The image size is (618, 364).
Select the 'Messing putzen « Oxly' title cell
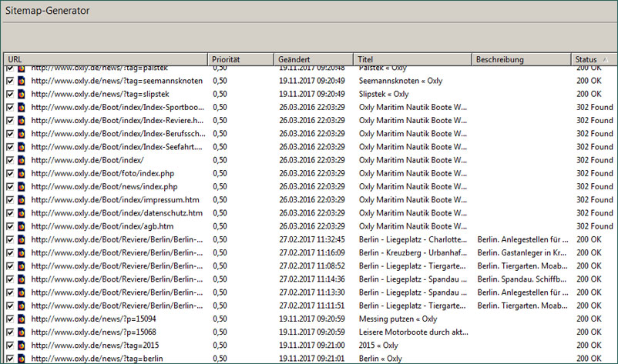point(398,319)
